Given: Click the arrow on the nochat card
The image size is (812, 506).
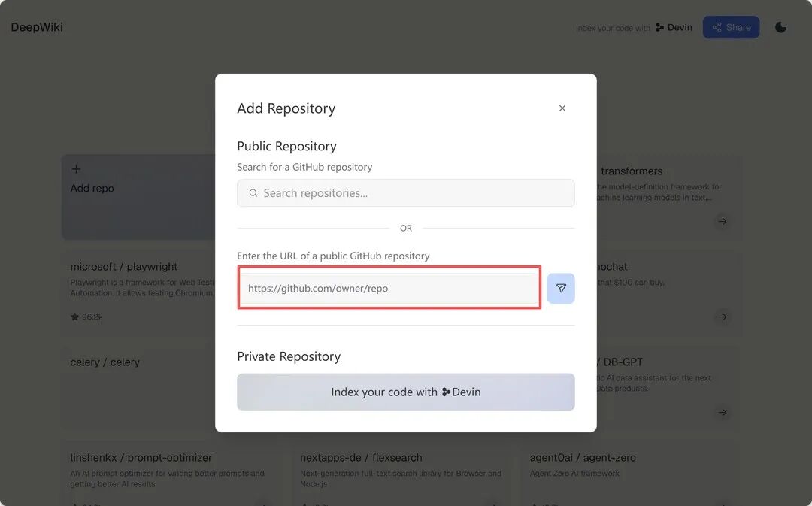Looking at the screenshot, I should pyautogui.click(x=723, y=317).
